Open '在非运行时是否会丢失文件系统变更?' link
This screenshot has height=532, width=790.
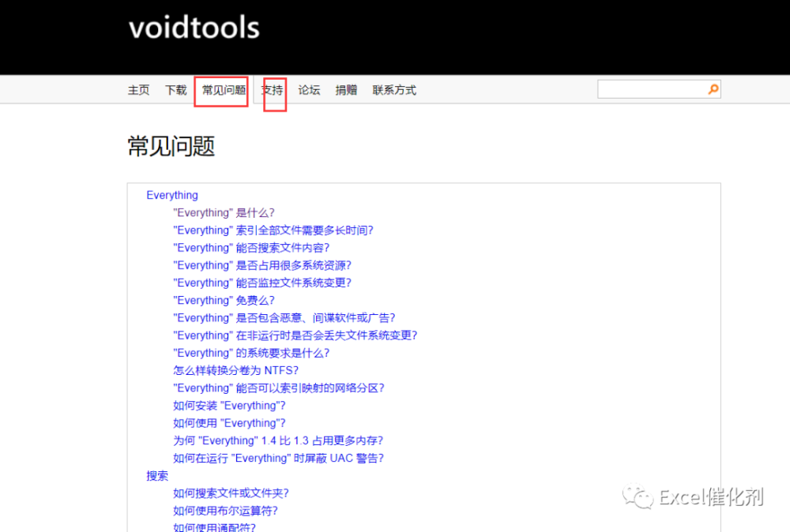295,335
